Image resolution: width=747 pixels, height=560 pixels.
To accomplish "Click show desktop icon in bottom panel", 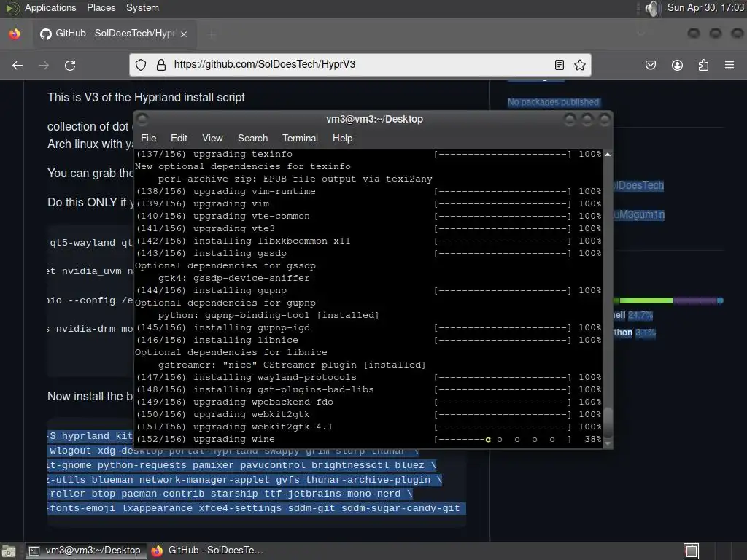I will tap(9, 551).
